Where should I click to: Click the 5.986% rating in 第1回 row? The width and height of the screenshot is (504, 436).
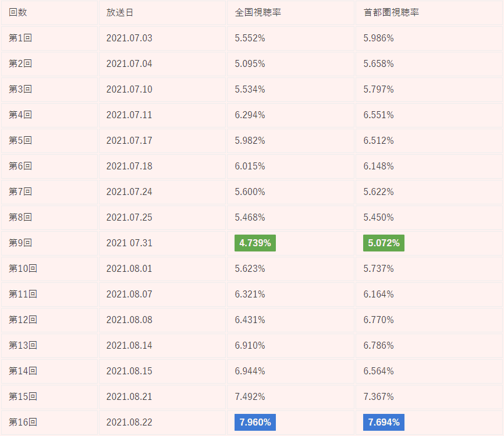pyautogui.click(x=379, y=38)
